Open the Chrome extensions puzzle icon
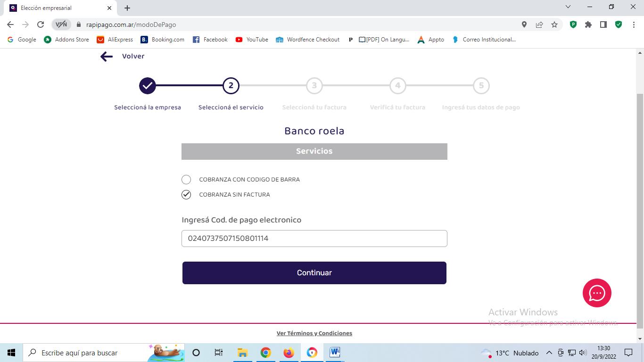644x362 pixels. click(588, 25)
